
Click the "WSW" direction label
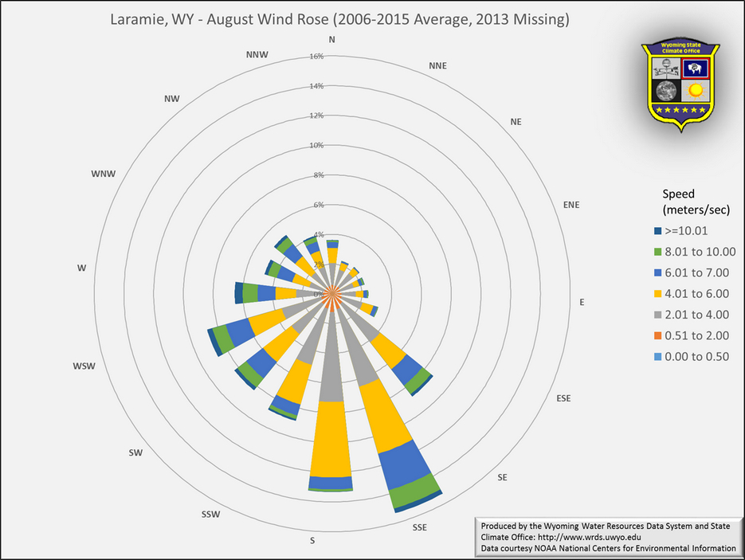[x=84, y=366]
